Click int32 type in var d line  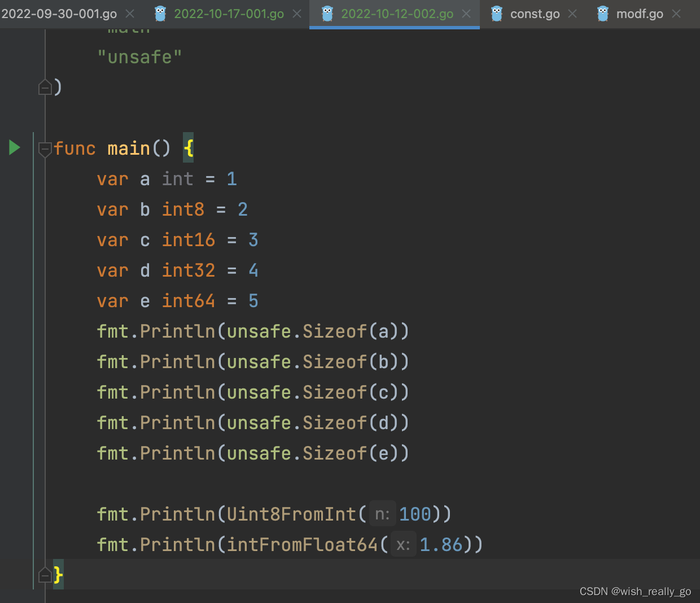189,270
